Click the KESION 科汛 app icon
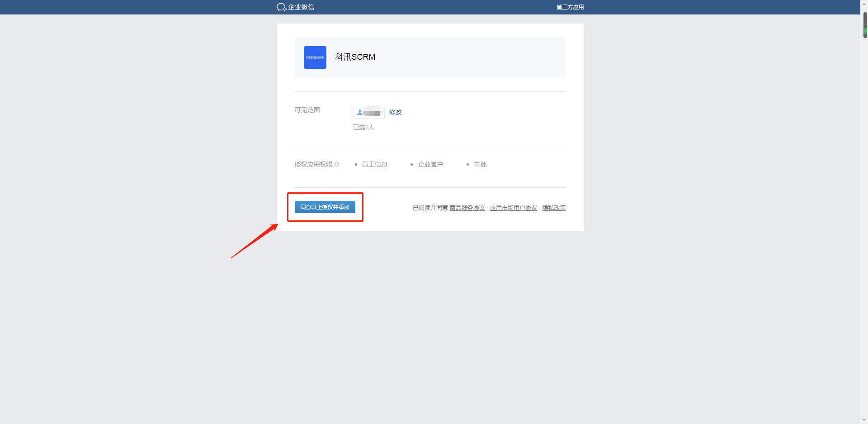The height and width of the screenshot is (424, 868). pos(315,57)
